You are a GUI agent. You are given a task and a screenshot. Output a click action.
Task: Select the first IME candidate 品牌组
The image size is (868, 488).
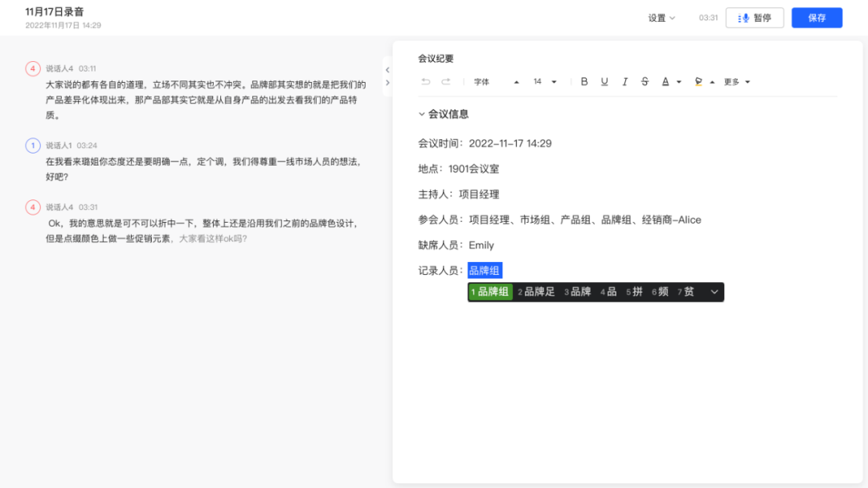[491, 292]
